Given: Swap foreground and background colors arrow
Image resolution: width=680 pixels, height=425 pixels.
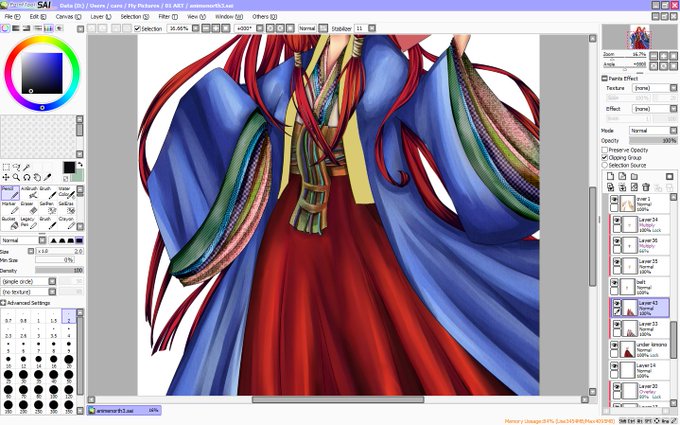Looking at the screenshot, I should pyautogui.click(x=80, y=165).
